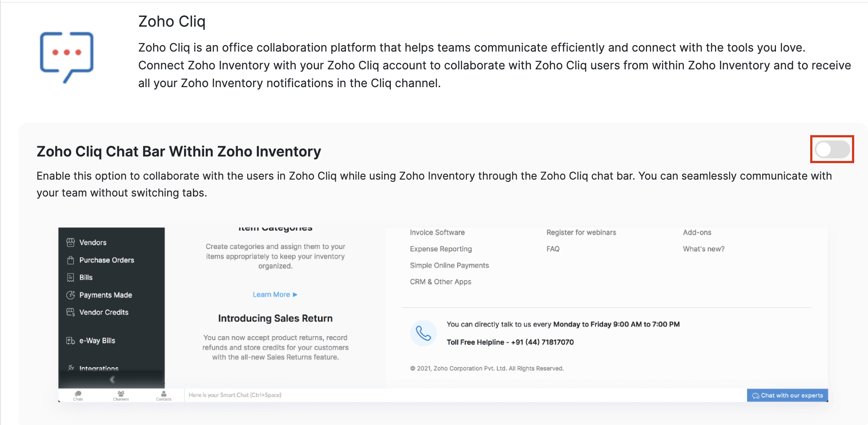Viewport: 868px width, 425px height.
Task: Click the phone helpline icon
Action: [x=423, y=333]
